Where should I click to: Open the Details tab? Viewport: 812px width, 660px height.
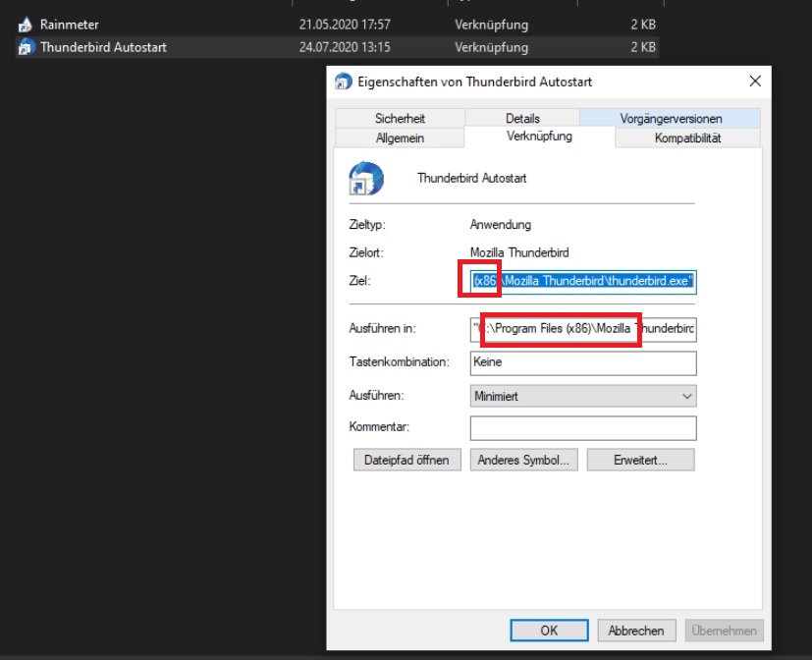[522, 118]
